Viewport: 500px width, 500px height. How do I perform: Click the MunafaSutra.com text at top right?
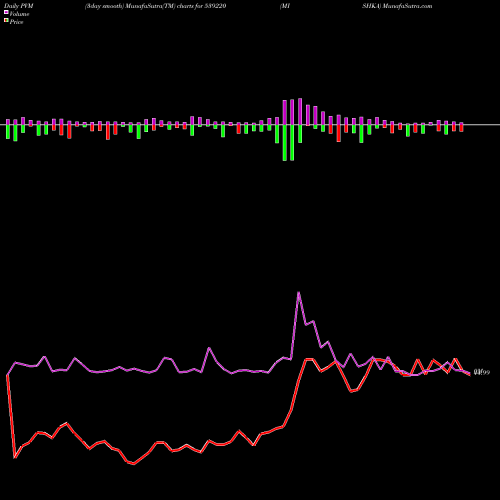pos(407,6)
